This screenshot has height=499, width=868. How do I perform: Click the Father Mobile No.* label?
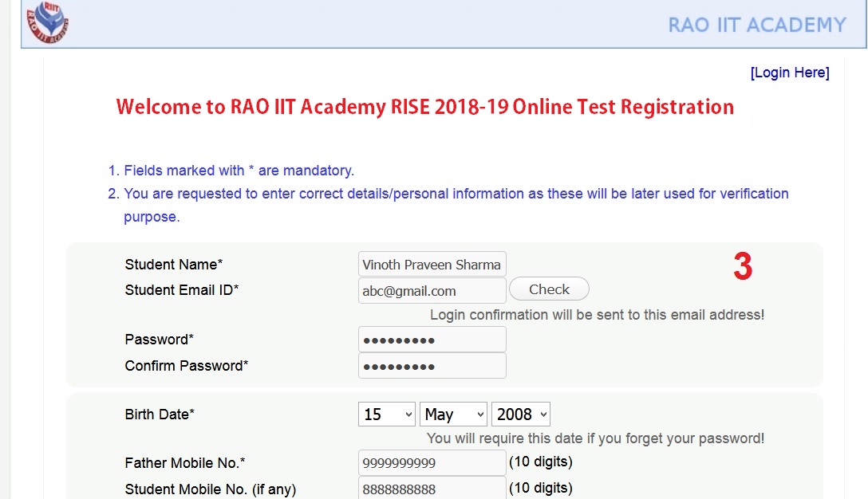click(185, 462)
